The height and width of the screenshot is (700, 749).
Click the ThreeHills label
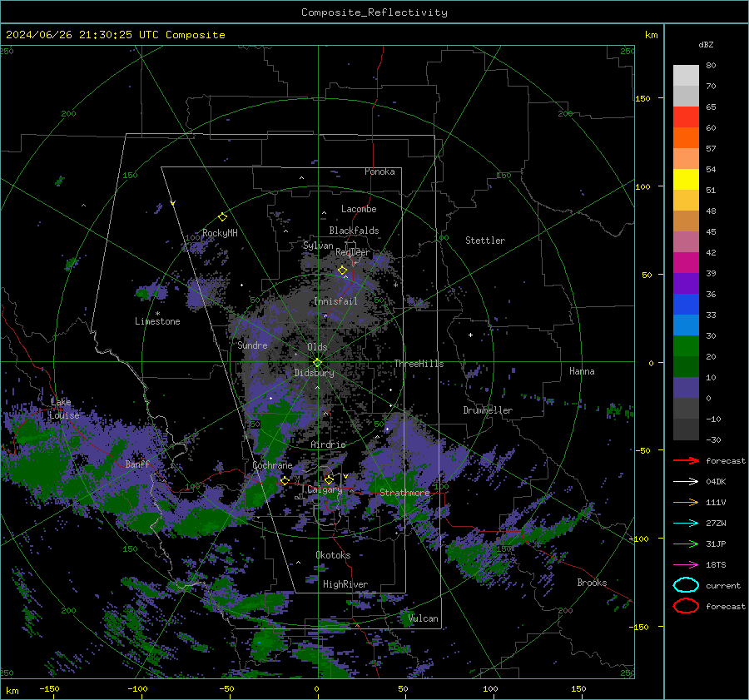coord(419,364)
